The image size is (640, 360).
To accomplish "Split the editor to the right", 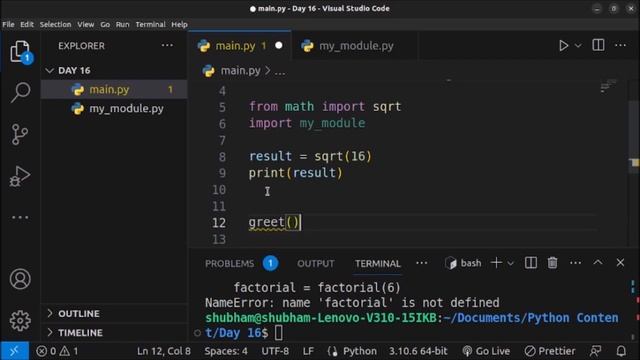I will (x=598, y=45).
